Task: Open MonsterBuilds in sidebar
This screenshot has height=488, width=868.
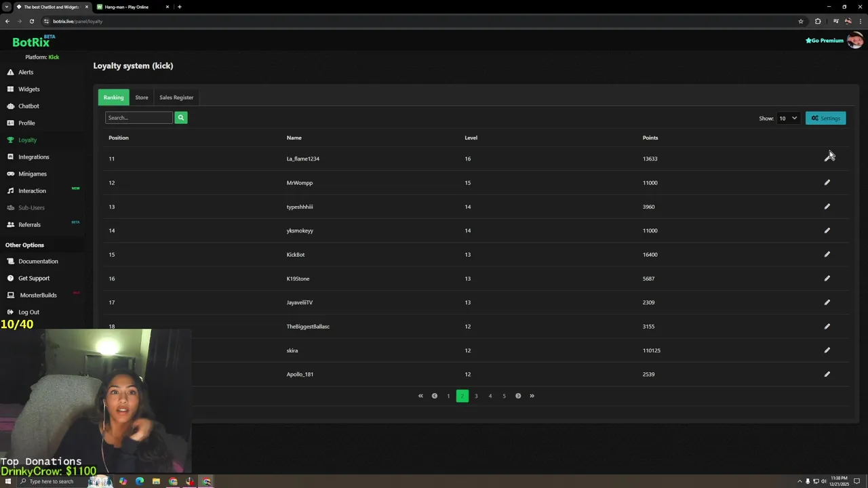Action: point(38,295)
